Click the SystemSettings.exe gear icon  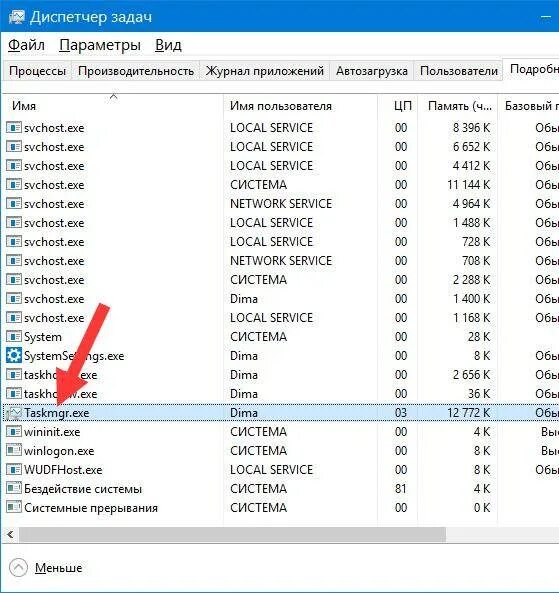(14, 355)
